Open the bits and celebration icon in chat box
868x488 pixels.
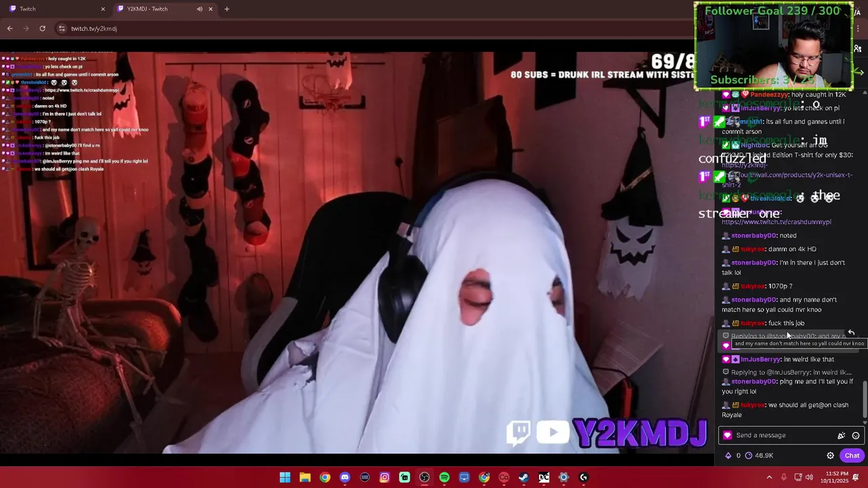pos(842,436)
